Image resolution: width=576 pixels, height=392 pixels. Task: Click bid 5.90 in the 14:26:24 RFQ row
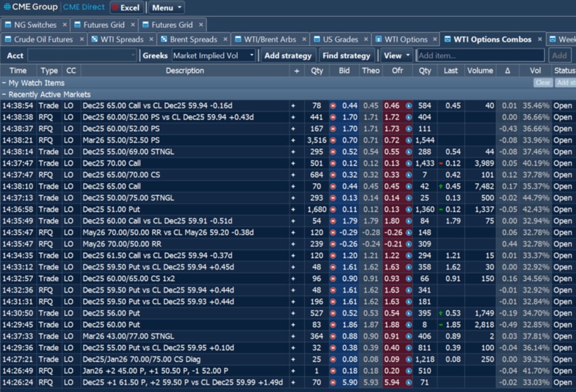(350, 382)
